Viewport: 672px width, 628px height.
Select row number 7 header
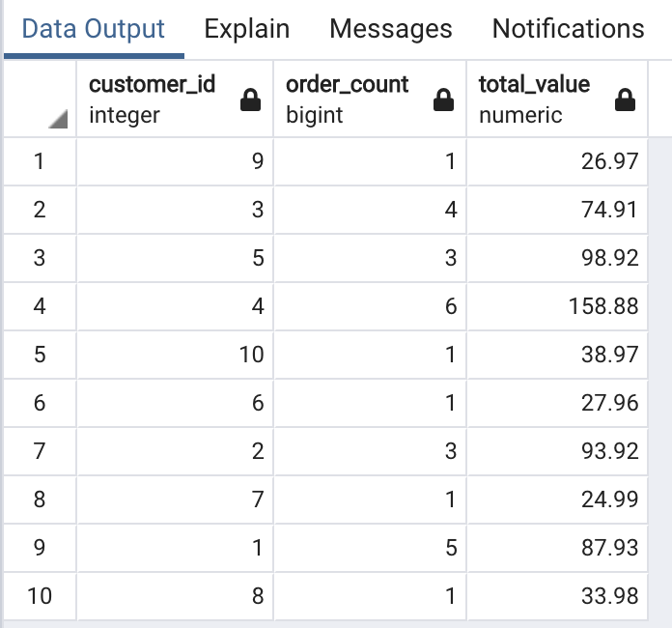(x=40, y=451)
